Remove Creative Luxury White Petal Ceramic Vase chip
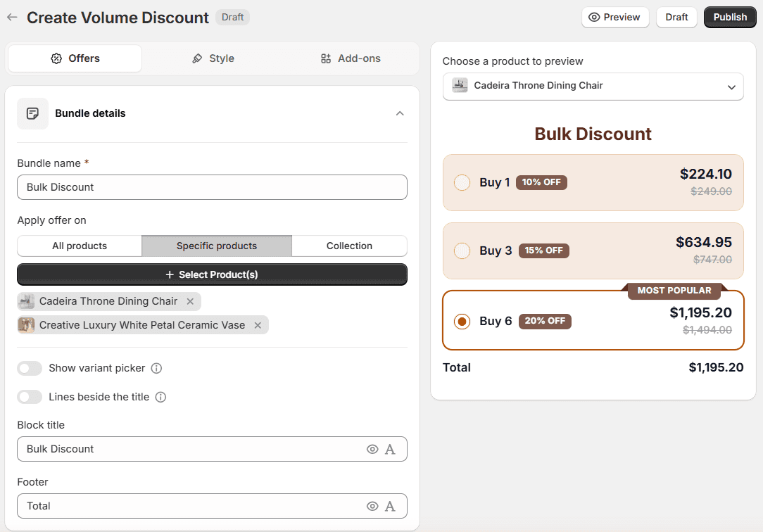The height and width of the screenshot is (532, 763). 258,325
